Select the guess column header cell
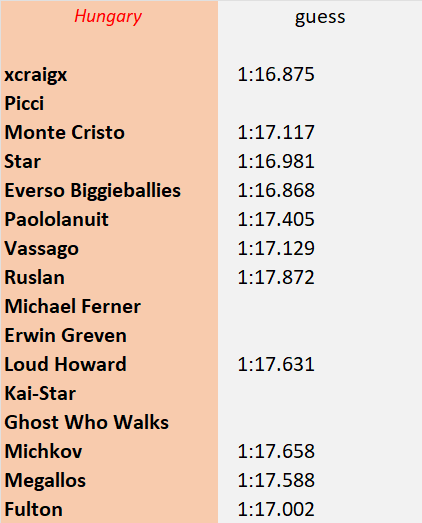Viewport: 422px width, 523px height. tap(320, 16)
